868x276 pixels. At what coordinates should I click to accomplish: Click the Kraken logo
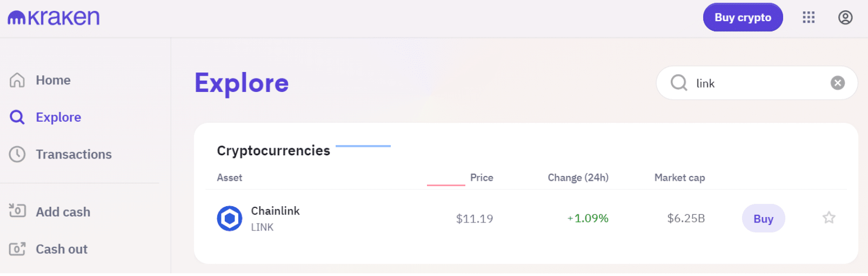point(54,18)
